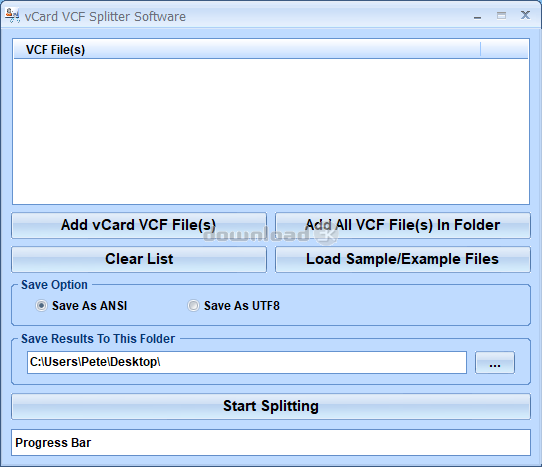Click the Save Results To This Folder label
The height and width of the screenshot is (467, 542).
pyautogui.click(x=98, y=339)
